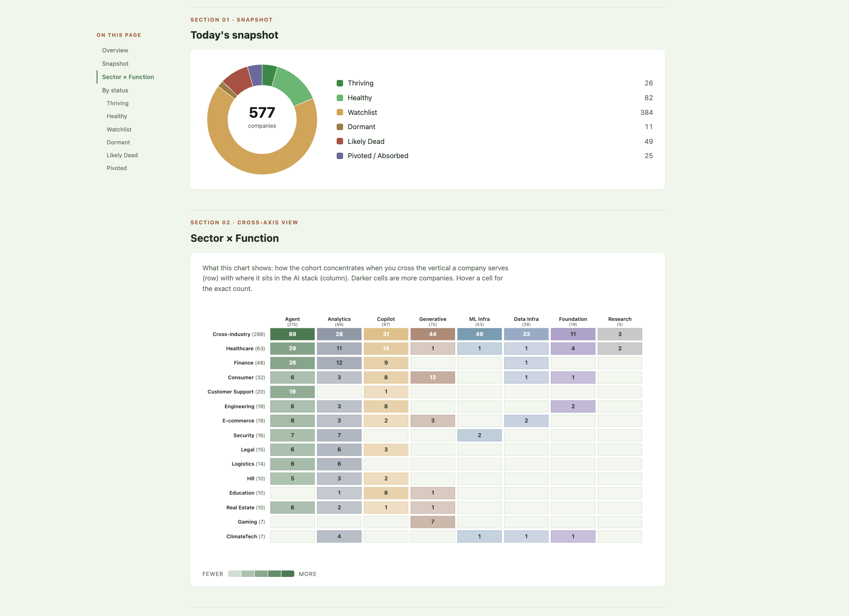This screenshot has height=616, width=849.
Task: Select Overview in the page navigation
Action: tap(115, 50)
